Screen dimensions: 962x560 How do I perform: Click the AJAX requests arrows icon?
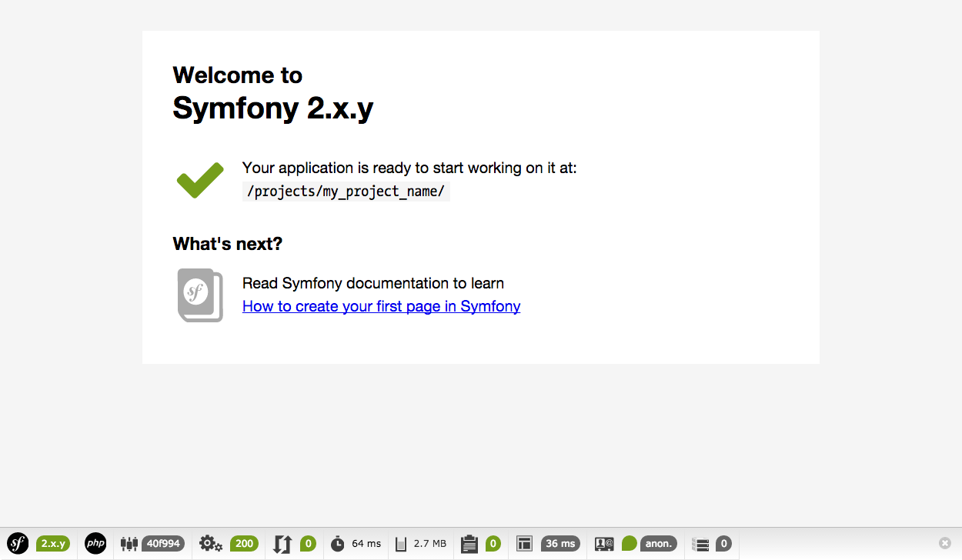(282, 544)
